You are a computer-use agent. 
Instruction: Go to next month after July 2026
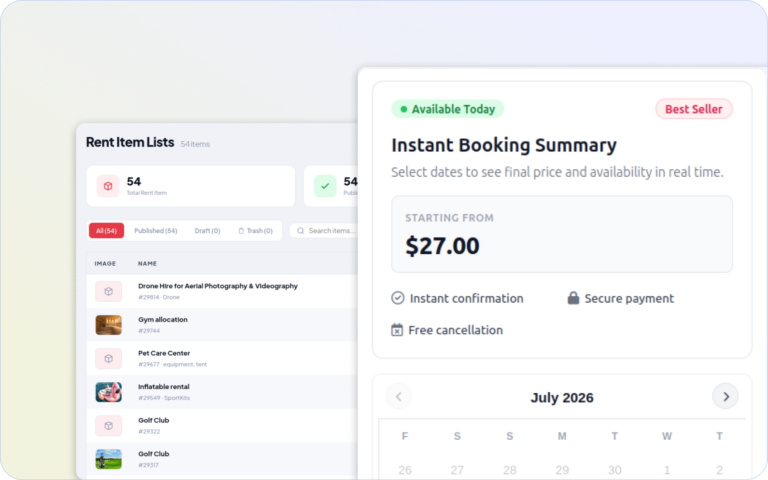pos(725,396)
